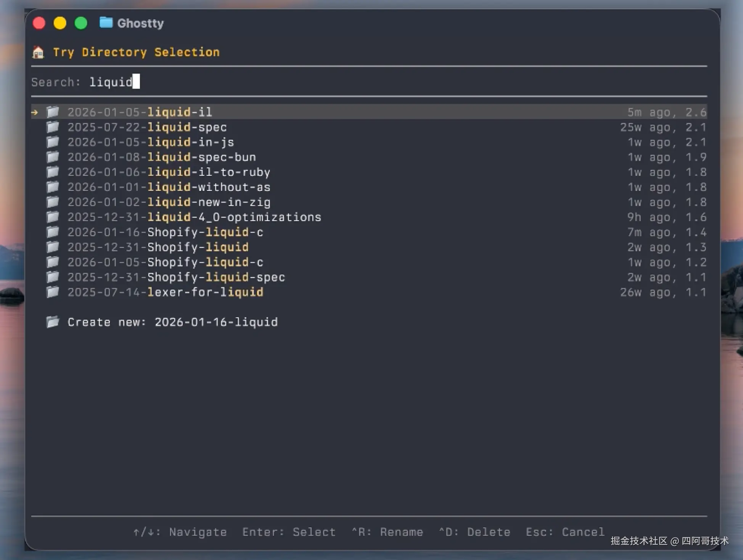This screenshot has width=743, height=560.
Task: Click the Create new folder icon
Action: pyautogui.click(x=53, y=322)
